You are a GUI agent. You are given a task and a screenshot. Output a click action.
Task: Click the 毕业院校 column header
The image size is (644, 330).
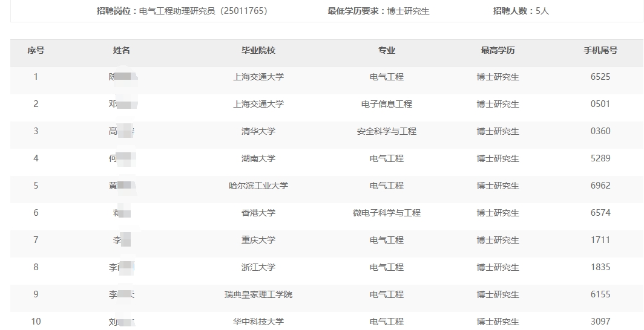click(258, 51)
